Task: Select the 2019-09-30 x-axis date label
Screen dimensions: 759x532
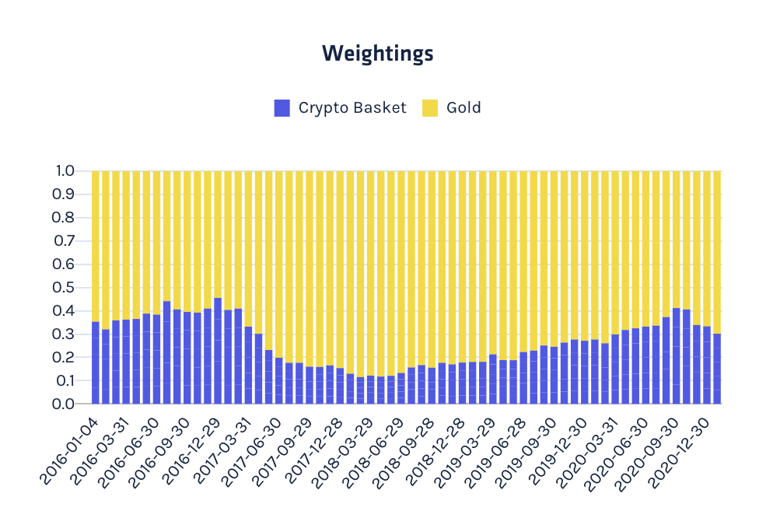Action: point(527,453)
